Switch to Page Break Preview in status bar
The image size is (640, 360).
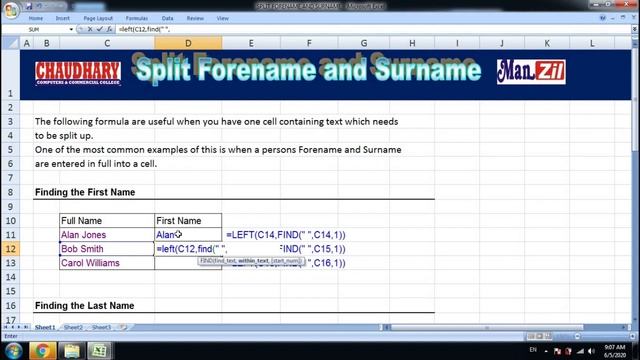click(x=548, y=336)
